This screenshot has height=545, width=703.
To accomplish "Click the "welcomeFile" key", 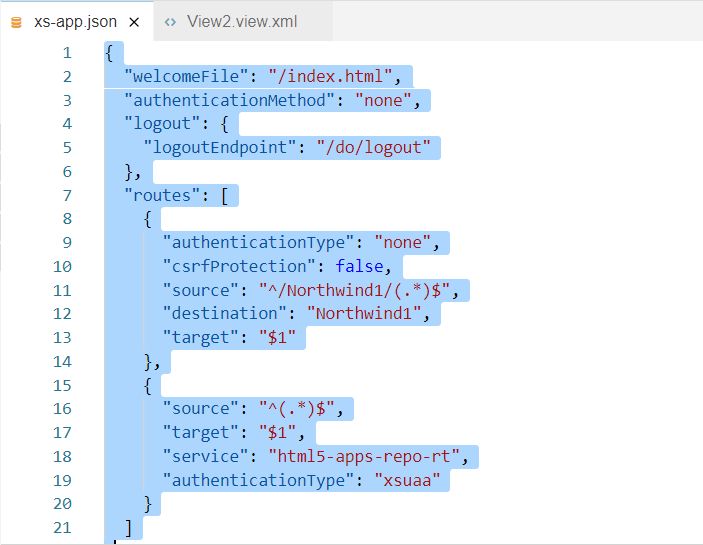I will 186,76.
